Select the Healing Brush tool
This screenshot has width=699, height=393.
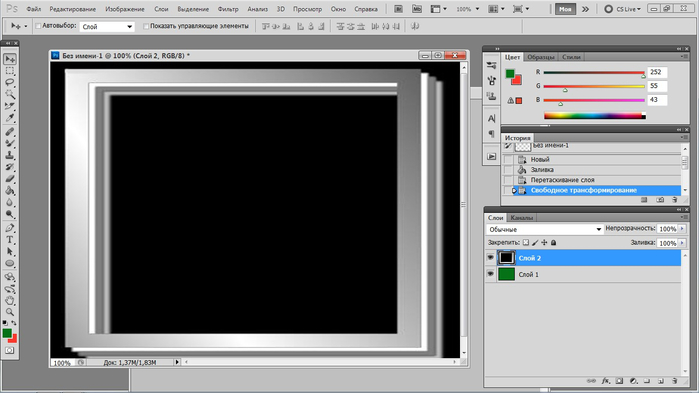click(x=10, y=131)
